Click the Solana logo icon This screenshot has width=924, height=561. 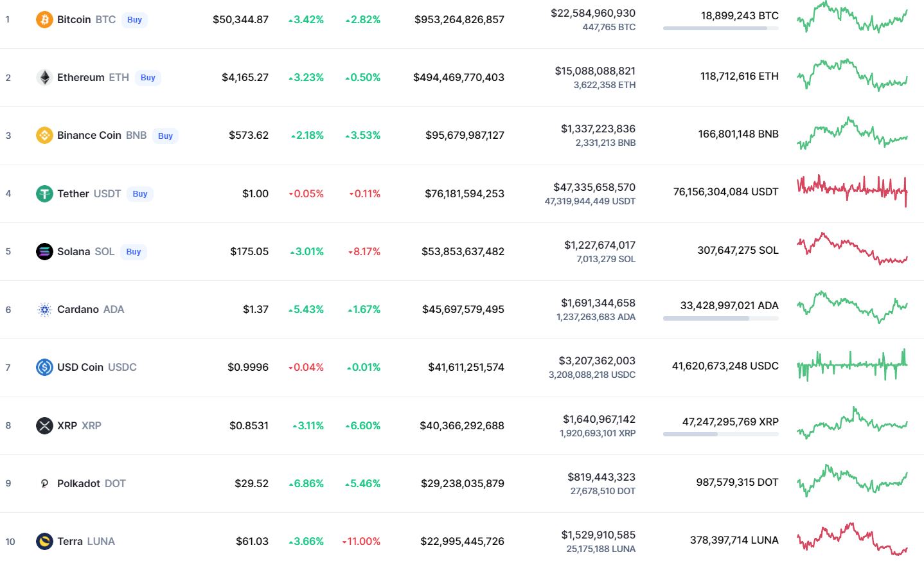pyautogui.click(x=44, y=251)
